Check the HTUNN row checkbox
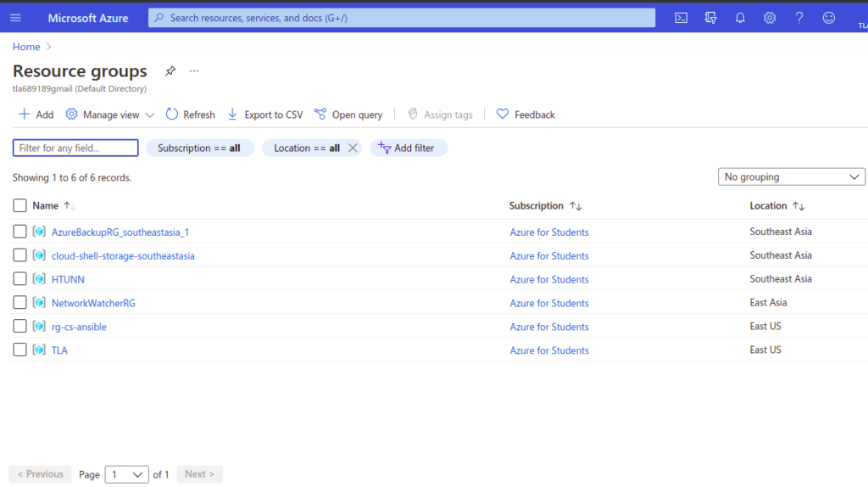868x487 pixels. point(20,278)
